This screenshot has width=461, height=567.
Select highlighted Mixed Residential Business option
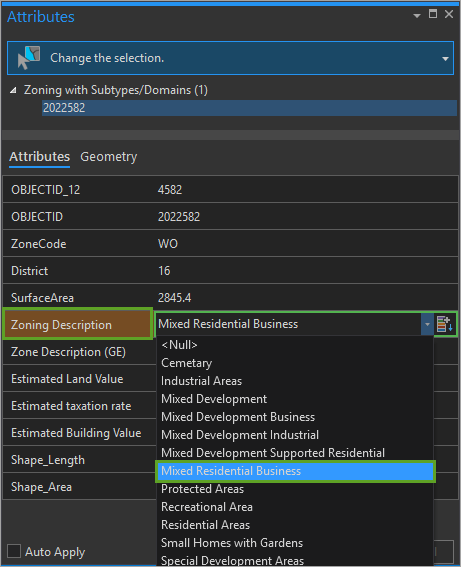[295, 471]
